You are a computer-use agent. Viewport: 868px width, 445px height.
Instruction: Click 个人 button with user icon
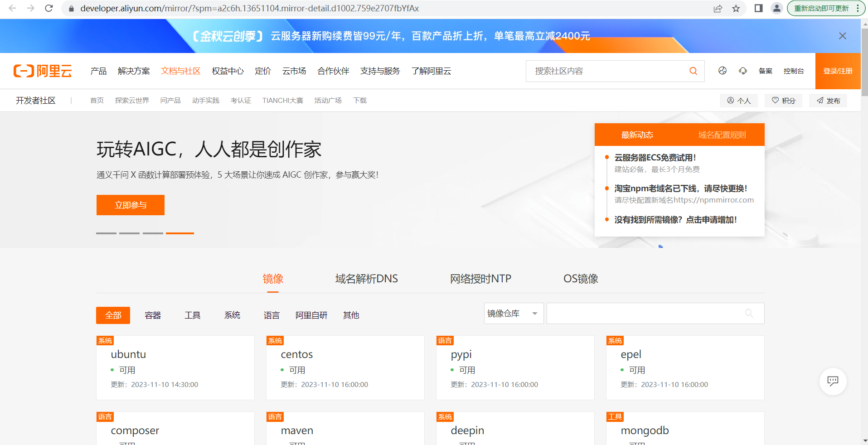coord(739,101)
